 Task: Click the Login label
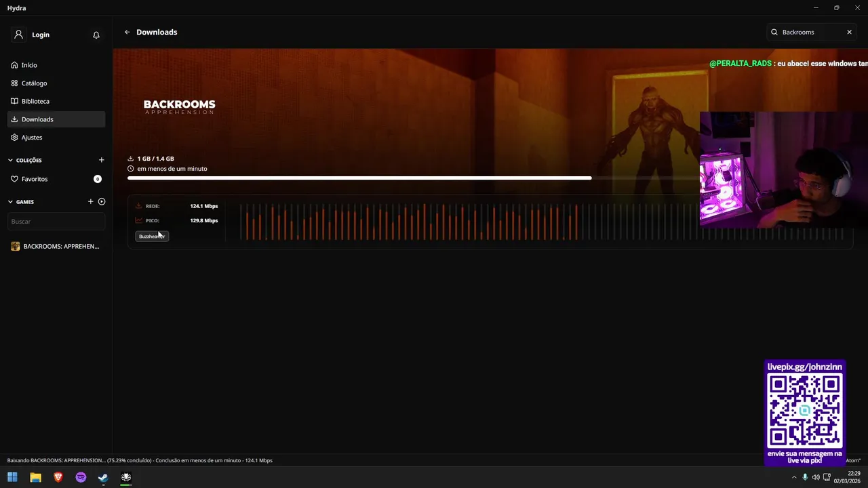coord(41,35)
